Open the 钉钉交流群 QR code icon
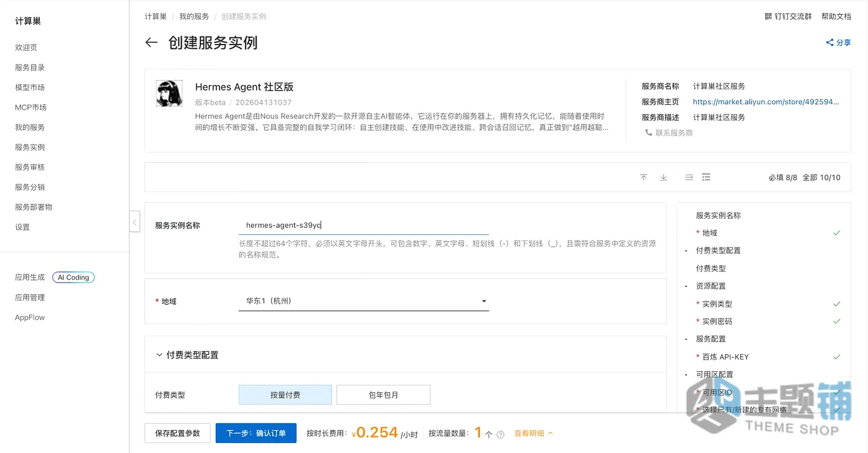The height and width of the screenshot is (453, 868). [768, 17]
